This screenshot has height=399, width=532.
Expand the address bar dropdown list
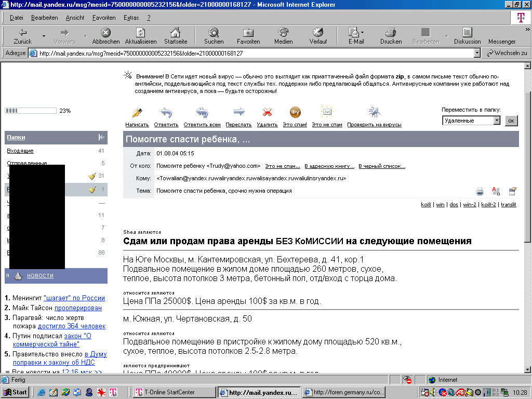(x=477, y=53)
